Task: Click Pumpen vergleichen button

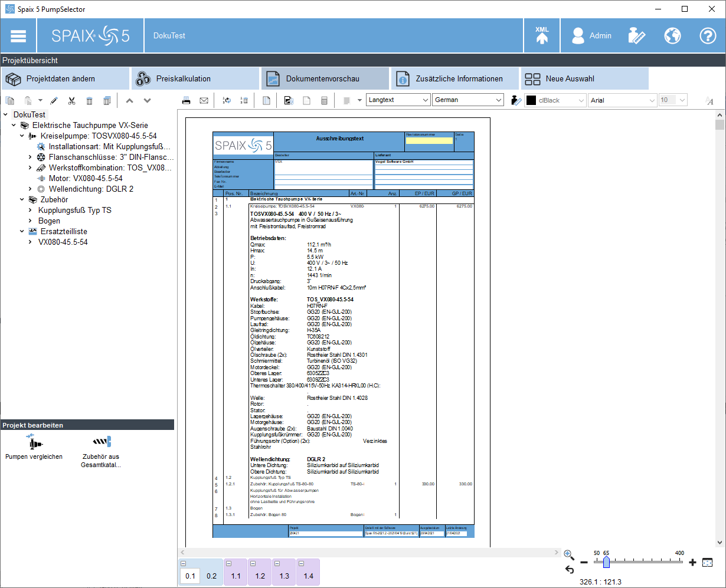Action: 34,447
